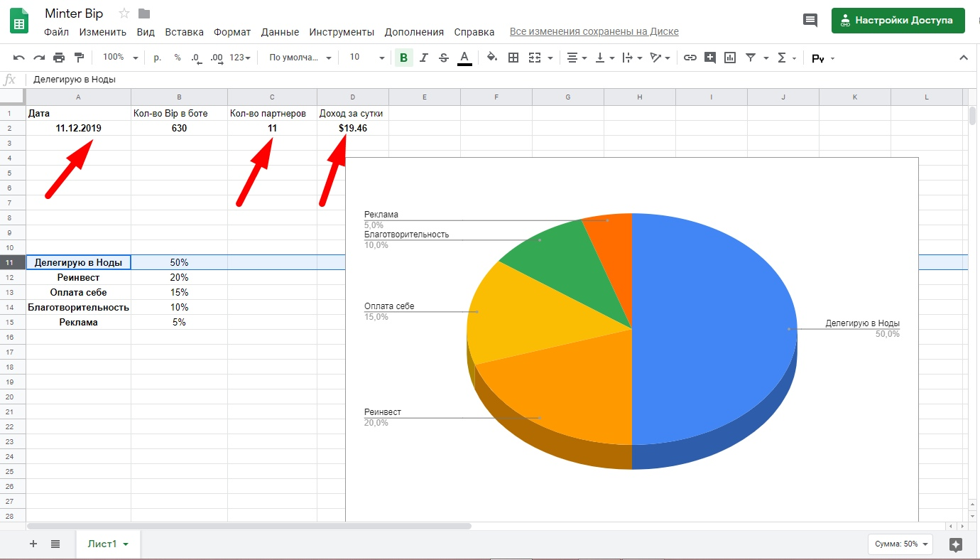Toggle strikethrough formatting
Viewport: 980px width, 560px height.
[x=444, y=58]
